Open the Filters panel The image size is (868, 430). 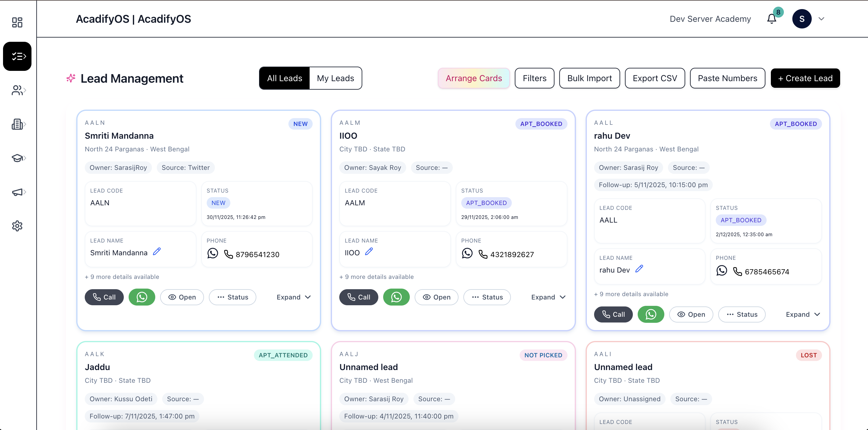tap(534, 78)
